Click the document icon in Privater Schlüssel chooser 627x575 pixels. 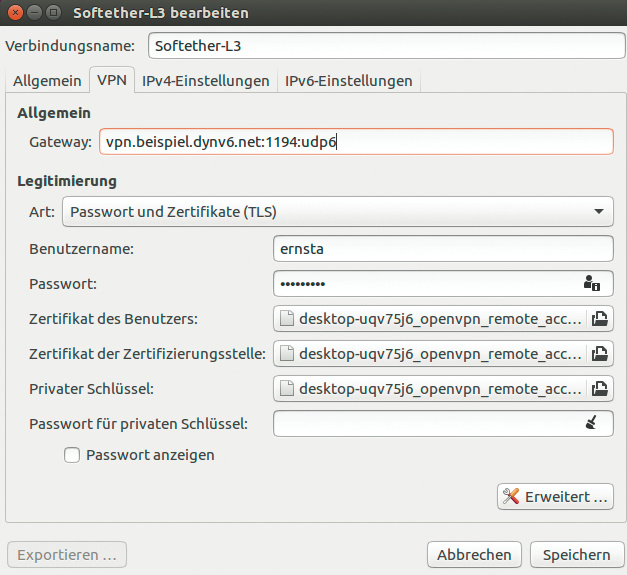click(x=287, y=389)
